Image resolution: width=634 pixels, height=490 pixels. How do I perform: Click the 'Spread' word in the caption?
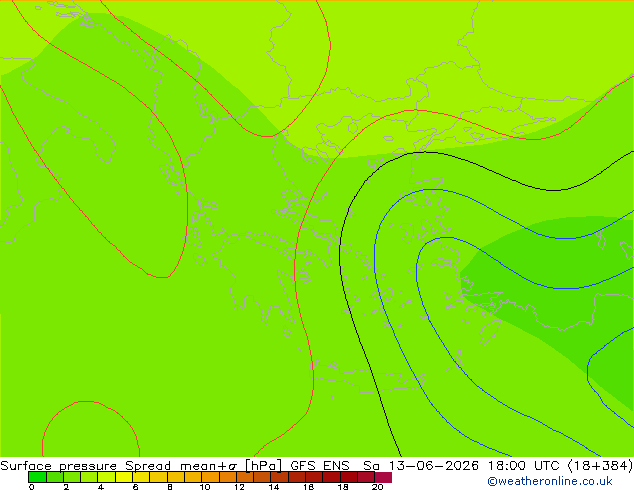148,466
